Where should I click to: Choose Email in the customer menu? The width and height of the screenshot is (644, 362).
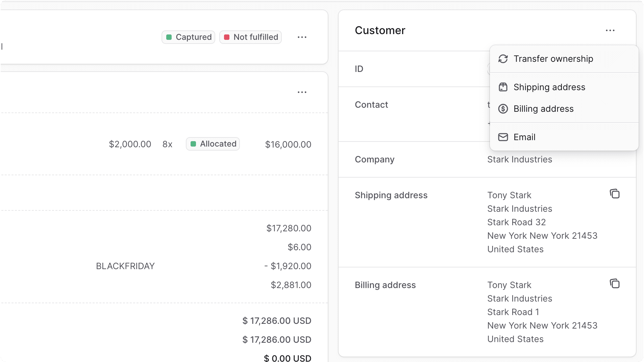coord(524,137)
